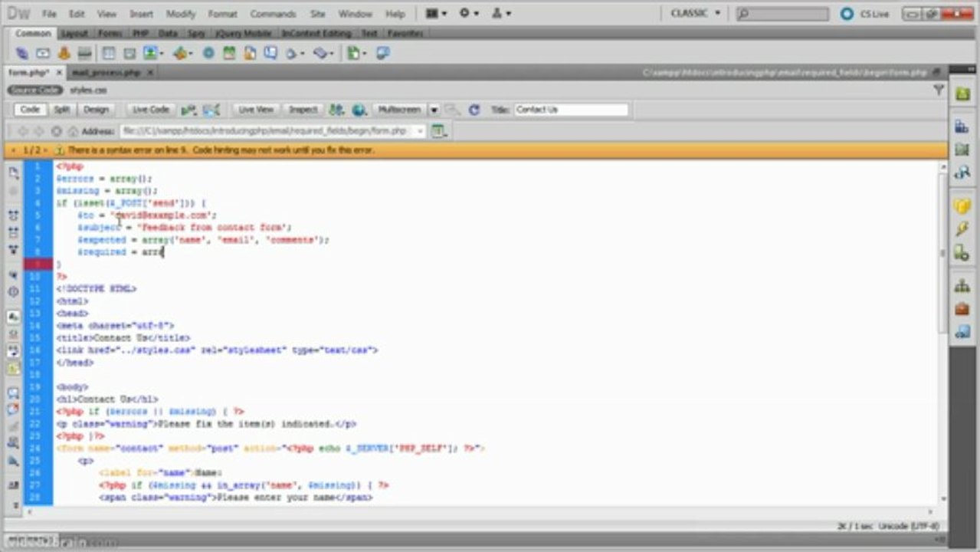Toggle Live Code mode
Screen dimensions: 980x552
pyautogui.click(x=150, y=110)
